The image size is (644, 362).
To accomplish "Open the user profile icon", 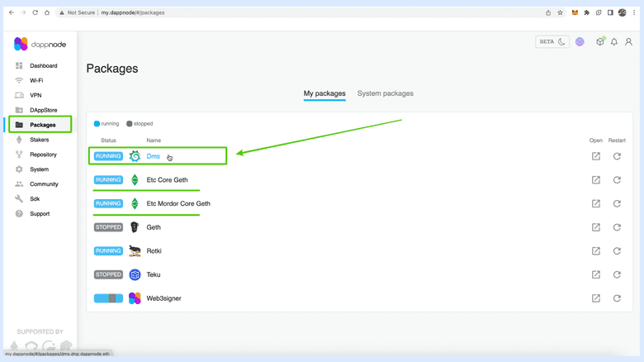I will pos(628,42).
